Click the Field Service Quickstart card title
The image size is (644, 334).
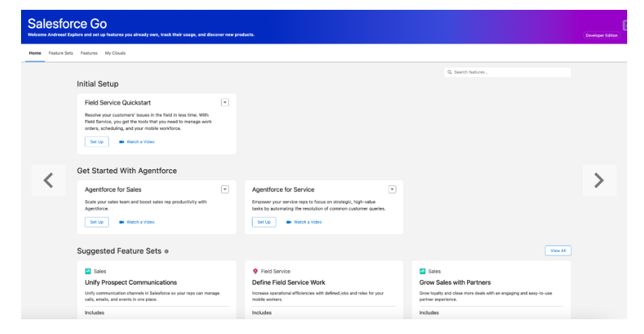[117, 102]
